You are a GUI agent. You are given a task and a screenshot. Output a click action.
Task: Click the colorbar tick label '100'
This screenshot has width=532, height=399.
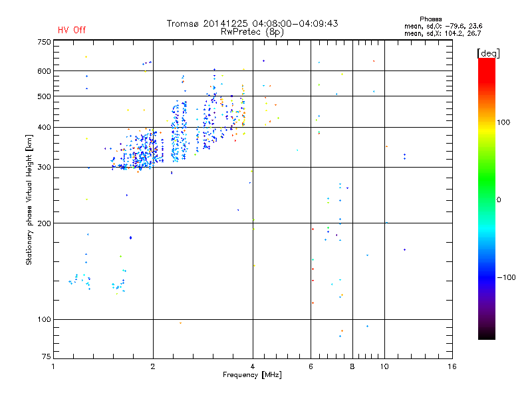point(503,122)
